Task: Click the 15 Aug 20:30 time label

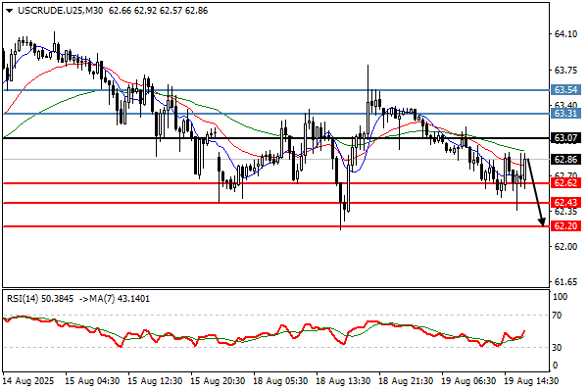Action: pyautogui.click(x=218, y=381)
